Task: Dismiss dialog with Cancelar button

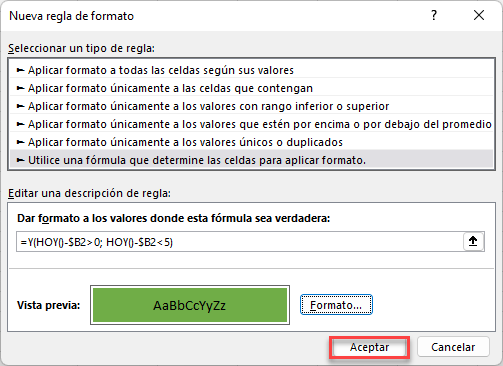Action: click(x=453, y=347)
